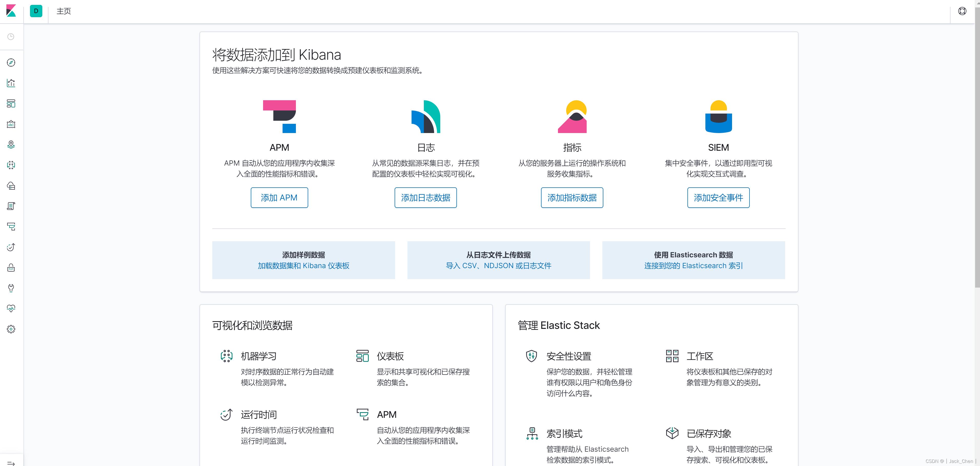The image size is (980, 466).
Task: Click the 将数据添加到 Kibana heading
Action: (x=277, y=55)
